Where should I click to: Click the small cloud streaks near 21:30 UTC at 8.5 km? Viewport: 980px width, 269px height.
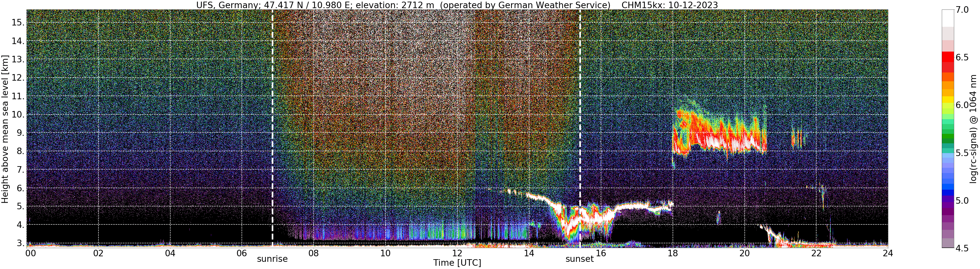pyautogui.click(x=797, y=138)
